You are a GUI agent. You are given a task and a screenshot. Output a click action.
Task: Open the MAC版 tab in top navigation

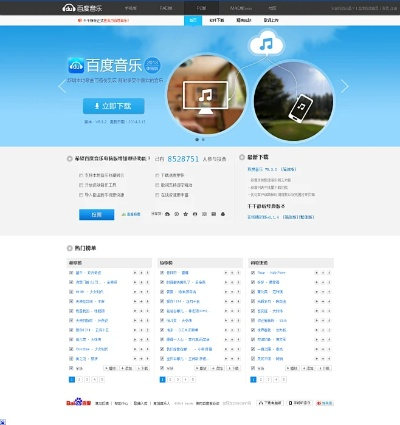coord(241,8)
